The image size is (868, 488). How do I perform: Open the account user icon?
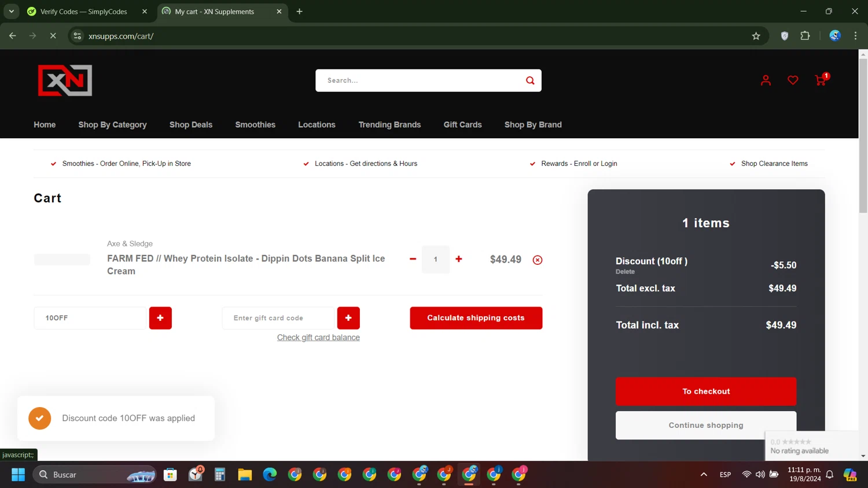(766, 80)
